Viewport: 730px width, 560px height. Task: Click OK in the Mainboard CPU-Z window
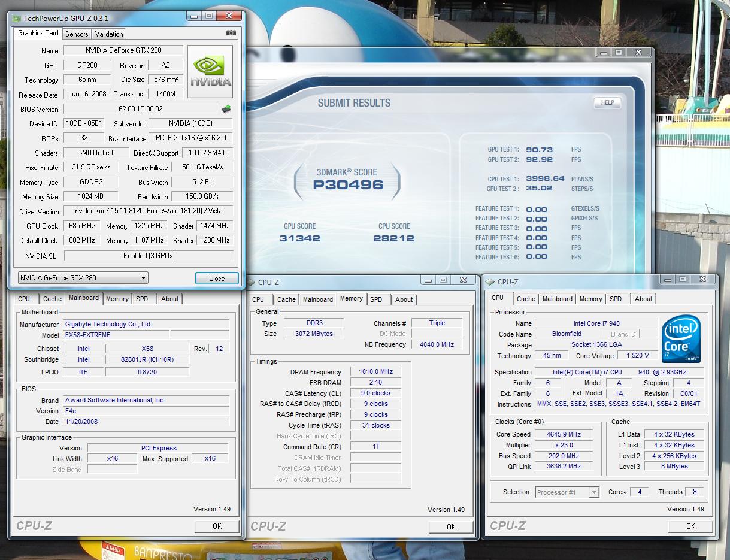coord(217,526)
